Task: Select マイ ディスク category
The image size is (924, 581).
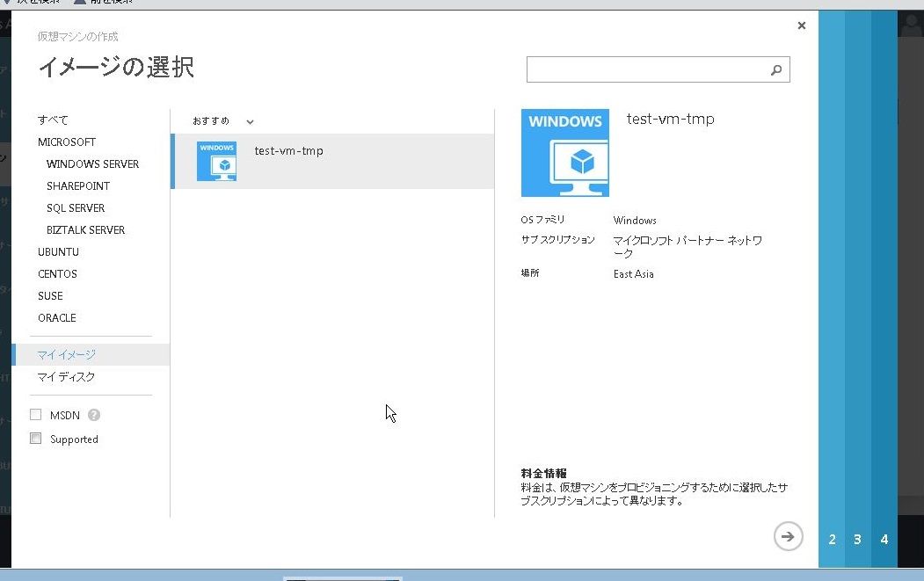Action: click(66, 377)
